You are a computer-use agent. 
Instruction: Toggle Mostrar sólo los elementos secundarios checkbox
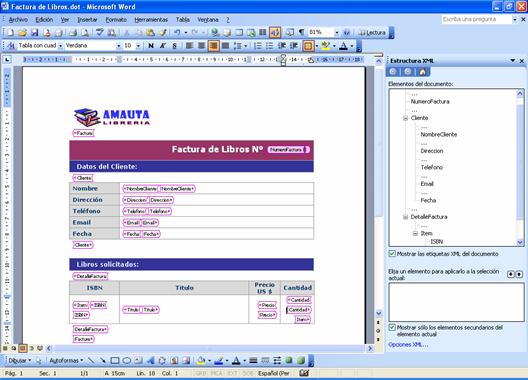point(392,327)
